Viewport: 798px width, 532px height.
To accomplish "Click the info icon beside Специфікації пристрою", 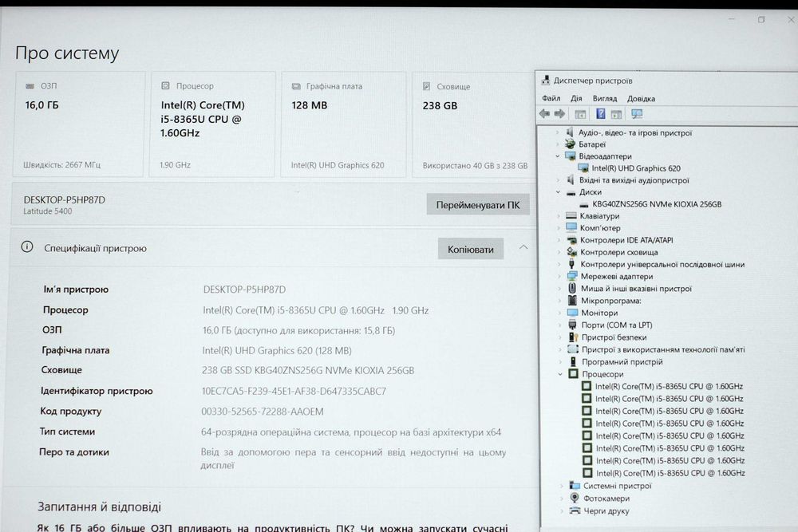I will (27, 247).
